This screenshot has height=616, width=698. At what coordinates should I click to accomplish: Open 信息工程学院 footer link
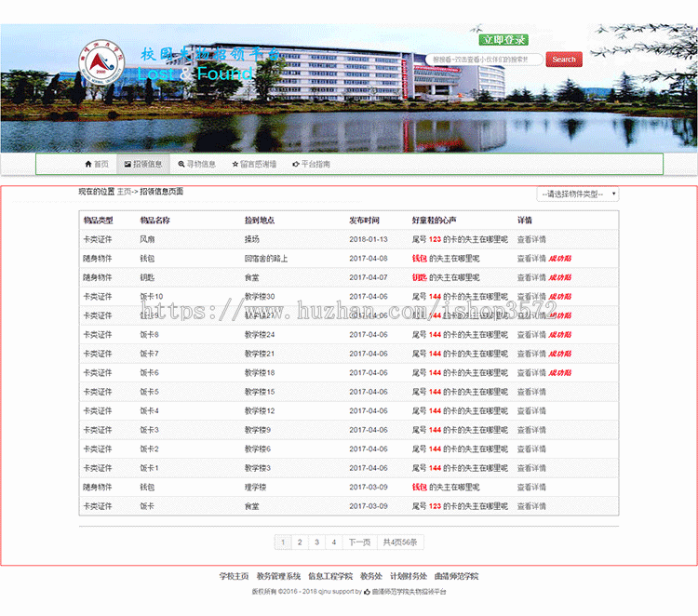pyautogui.click(x=330, y=576)
